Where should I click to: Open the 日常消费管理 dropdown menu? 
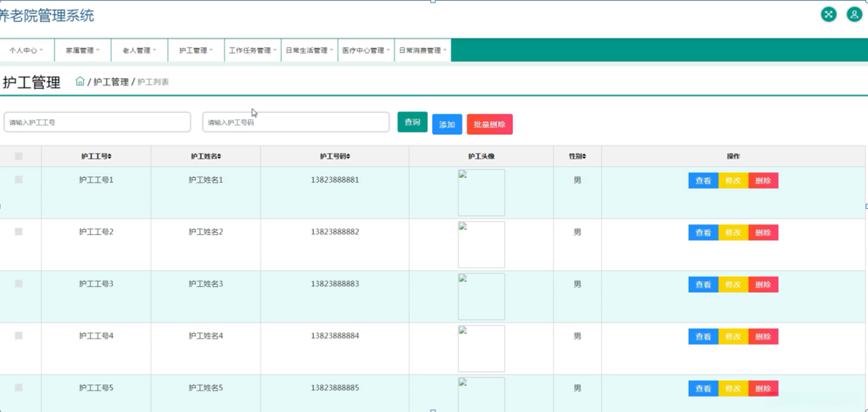tap(422, 50)
